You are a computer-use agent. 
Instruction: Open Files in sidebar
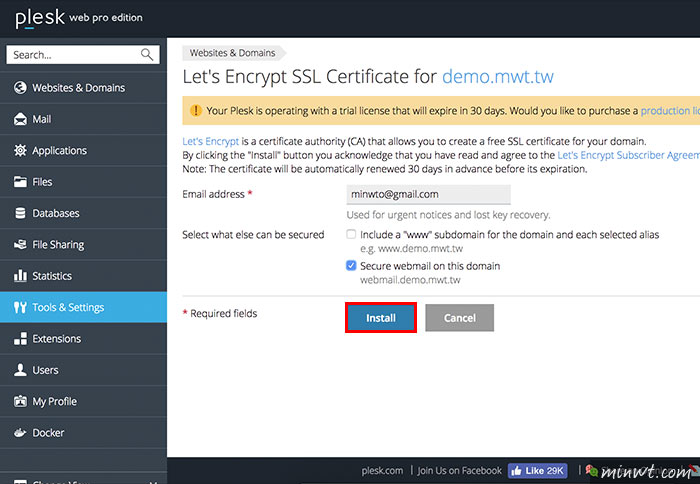(x=83, y=182)
